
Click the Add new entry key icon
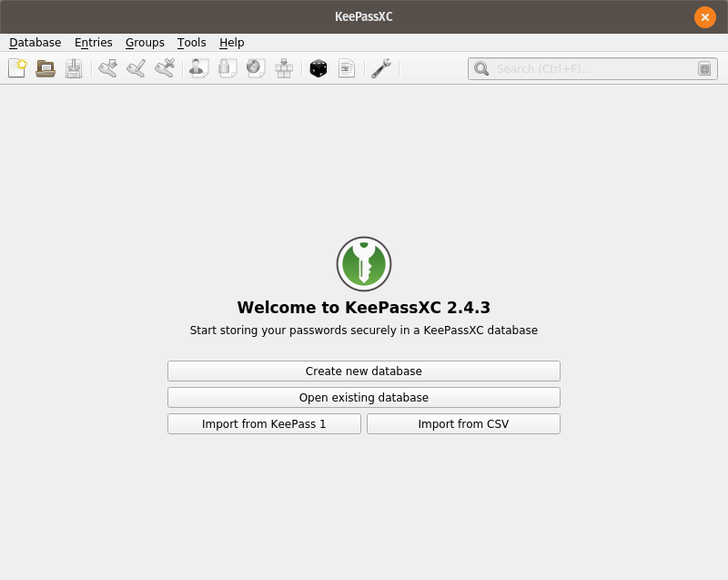pyautogui.click(x=107, y=68)
